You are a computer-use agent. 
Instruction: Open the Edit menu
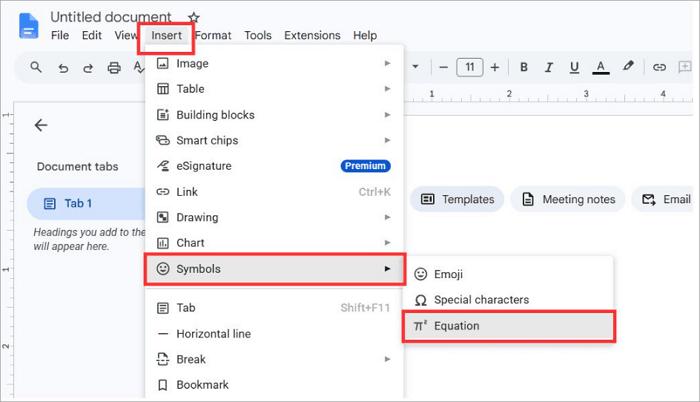[x=92, y=35]
